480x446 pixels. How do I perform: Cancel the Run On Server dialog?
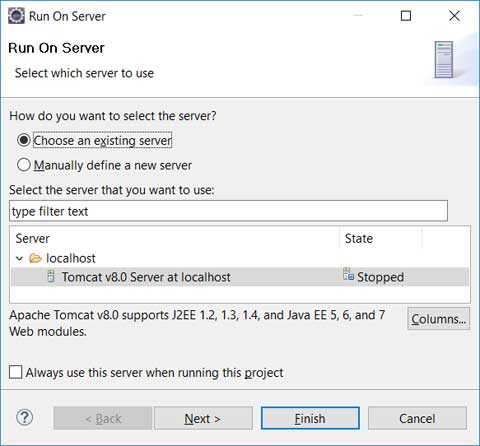coord(417,418)
